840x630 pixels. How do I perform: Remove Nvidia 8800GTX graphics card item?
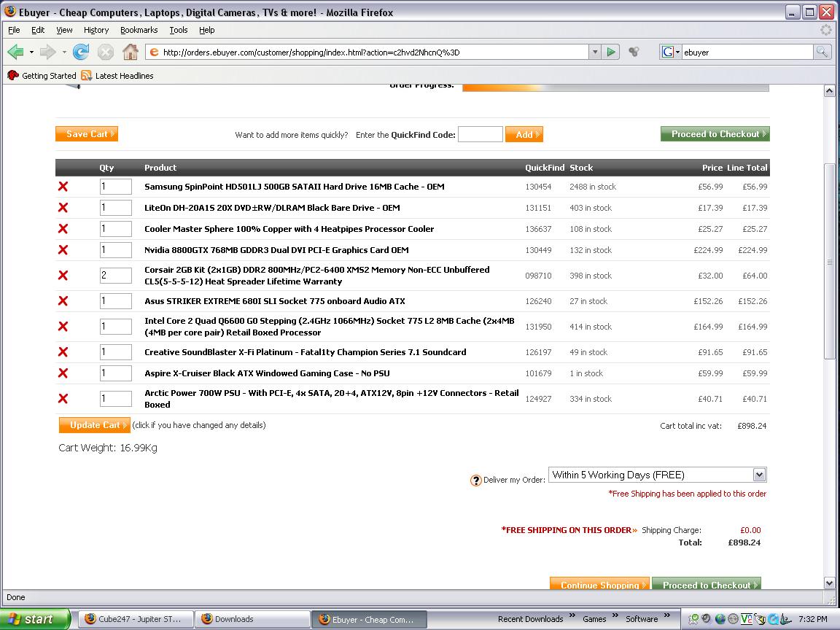pyautogui.click(x=63, y=249)
